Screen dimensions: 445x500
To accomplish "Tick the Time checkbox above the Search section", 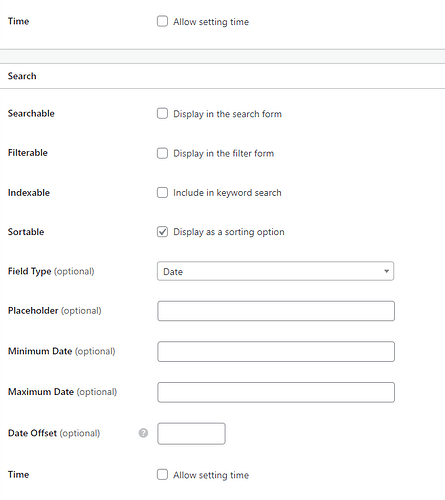I will pos(162,21).
